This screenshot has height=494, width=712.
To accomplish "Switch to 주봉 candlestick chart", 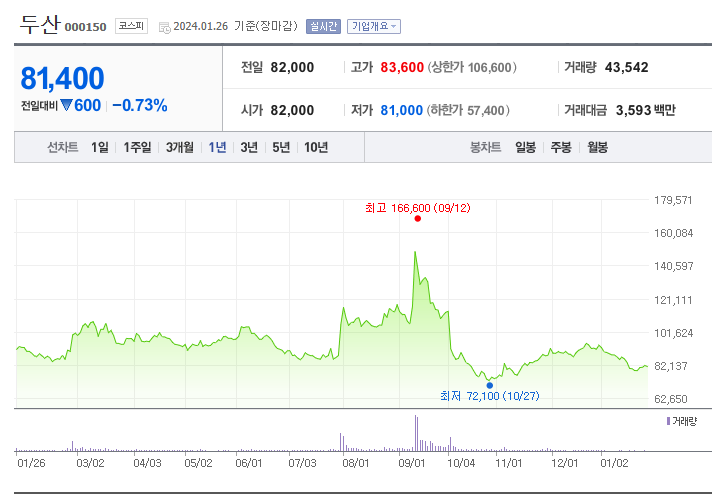I will click(561, 147).
